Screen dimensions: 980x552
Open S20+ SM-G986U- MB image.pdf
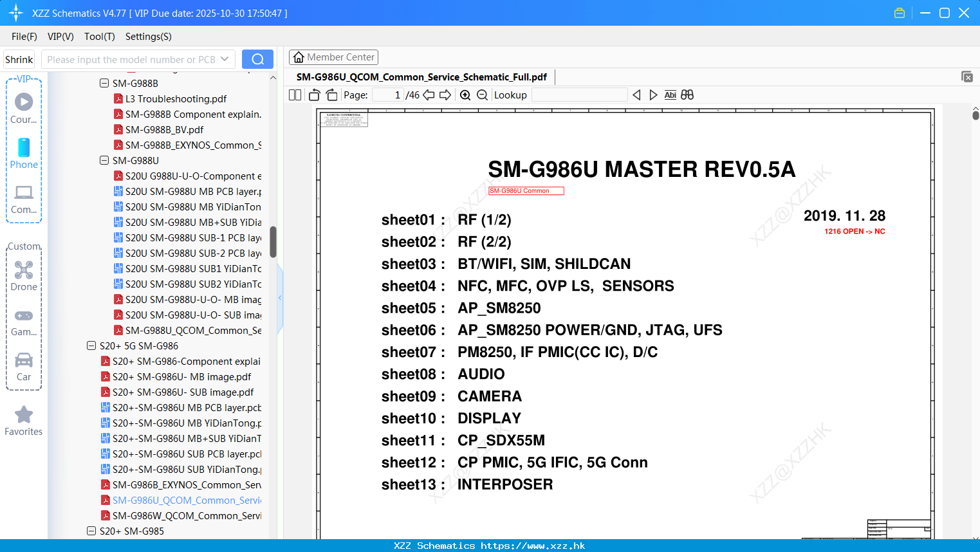click(x=176, y=376)
